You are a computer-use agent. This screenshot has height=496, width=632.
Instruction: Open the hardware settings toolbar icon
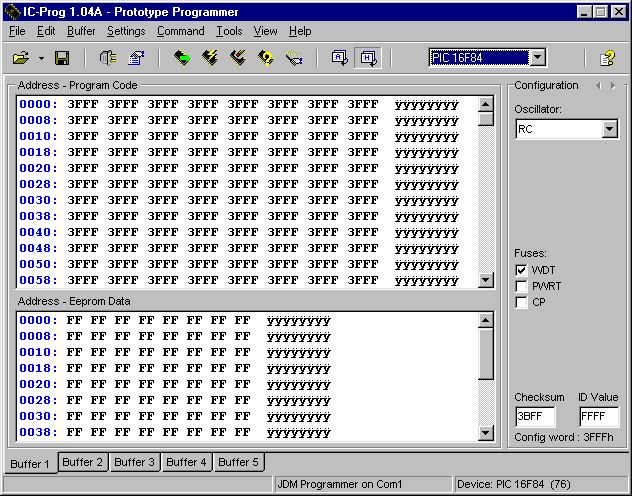tap(108, 59)
